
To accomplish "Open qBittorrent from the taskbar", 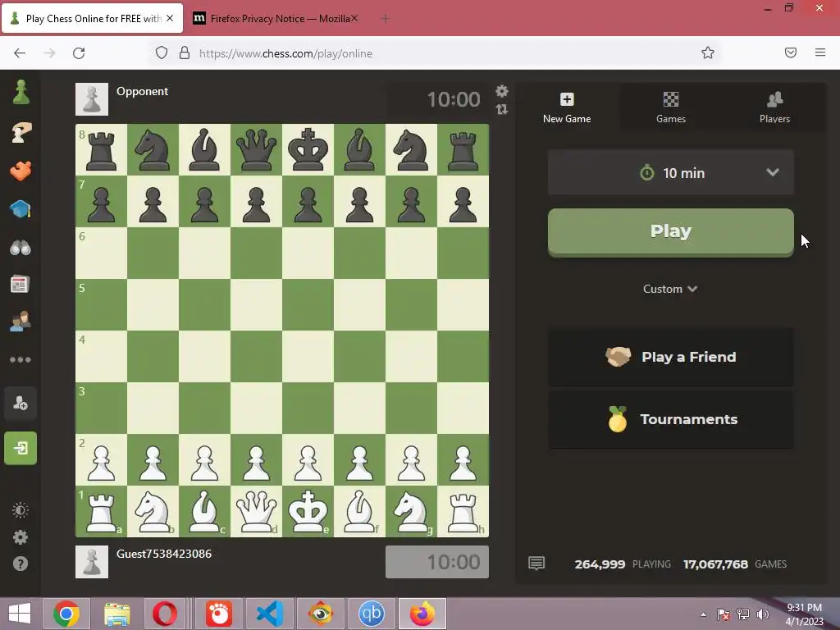I will pyautogui.click(x=372, y=614).
